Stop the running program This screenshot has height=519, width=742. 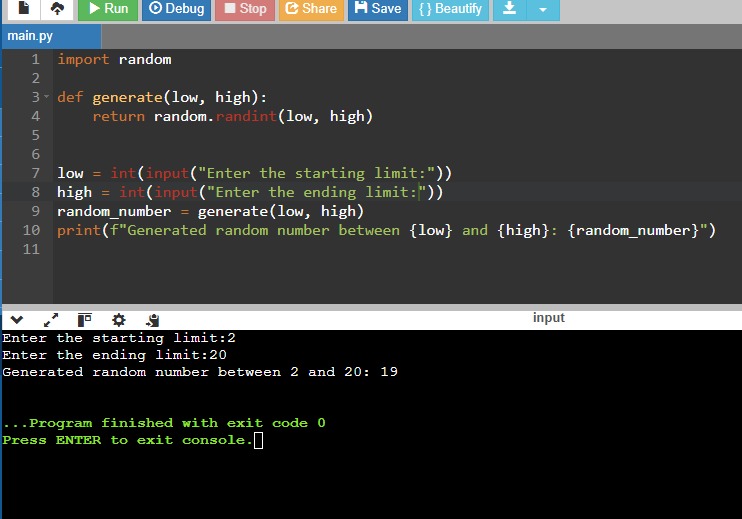coord(245,9)
